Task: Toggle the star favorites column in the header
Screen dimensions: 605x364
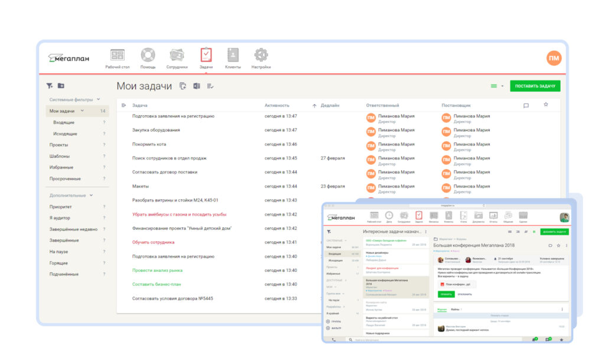Action: pyautogui.click(x=547, y=103)
